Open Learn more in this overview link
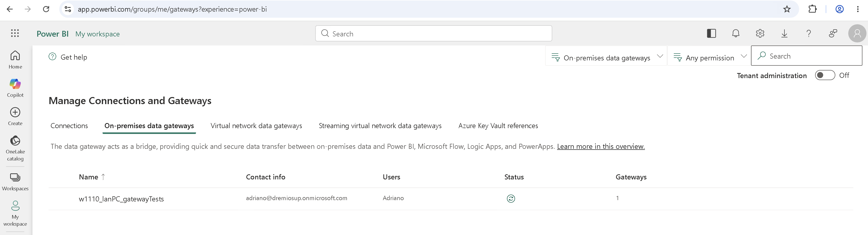The width and height of the screenshot is (868, 235). [x=601, y=146]
